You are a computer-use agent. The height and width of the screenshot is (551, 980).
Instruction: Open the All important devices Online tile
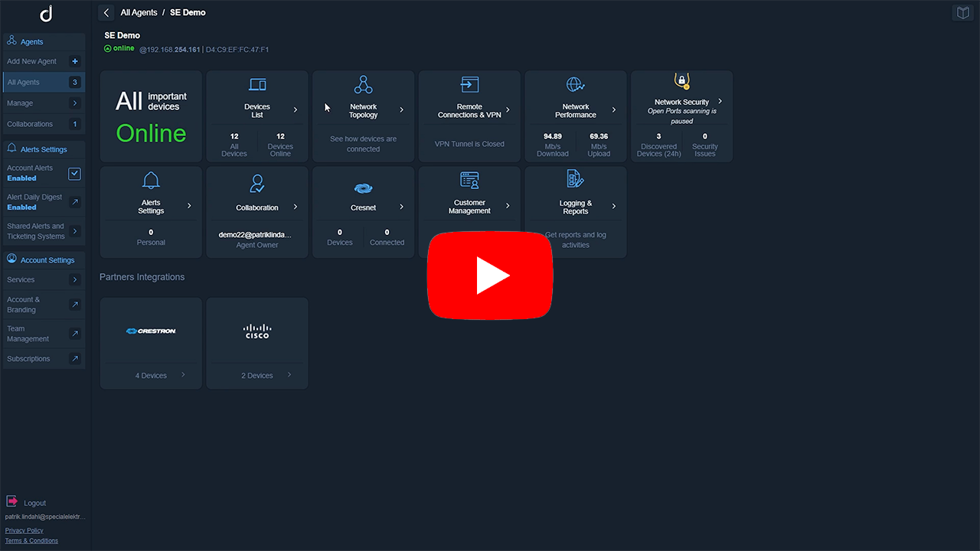coord(151,116)
